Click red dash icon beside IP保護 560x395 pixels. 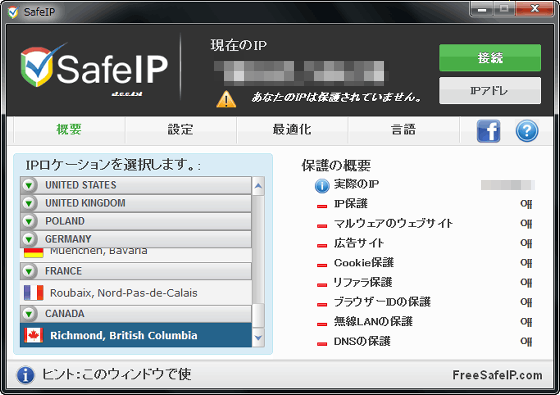pyautogui.click(x=322, y=206)
